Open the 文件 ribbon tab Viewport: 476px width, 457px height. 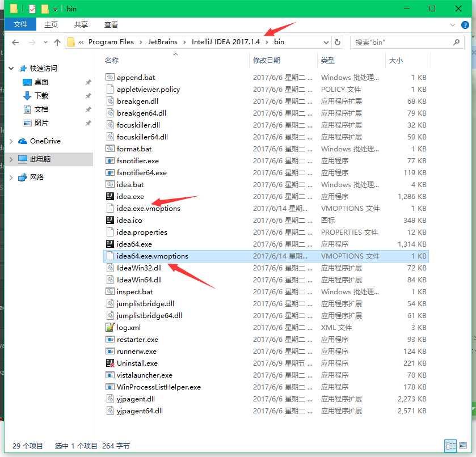click(20, 24)
